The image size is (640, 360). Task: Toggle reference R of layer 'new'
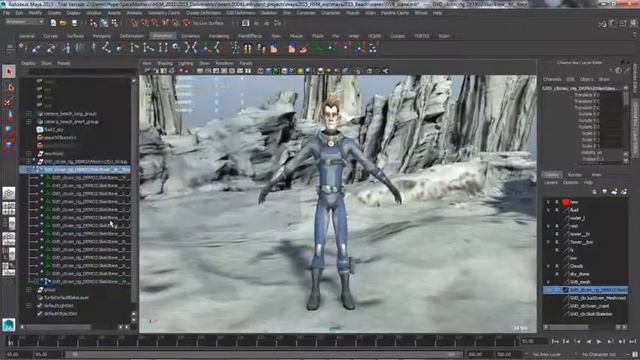point(556,202)
